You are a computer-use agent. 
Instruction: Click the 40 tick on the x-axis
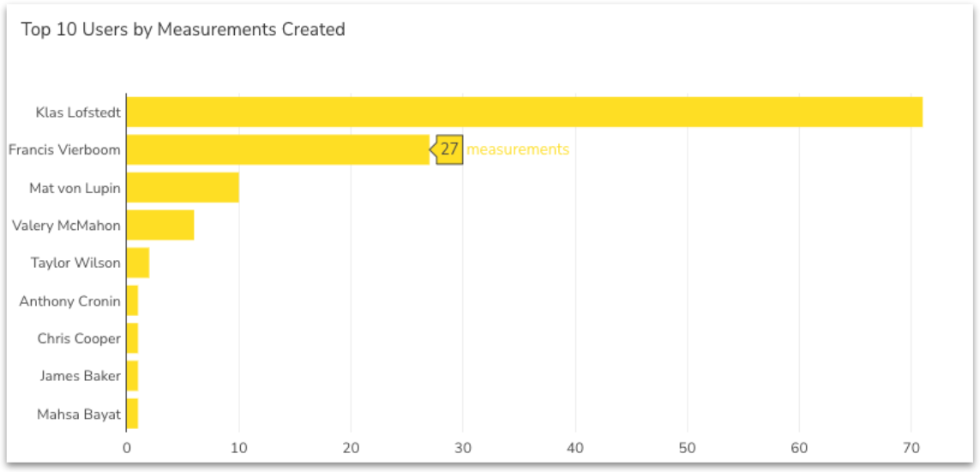tap(575, 448)
